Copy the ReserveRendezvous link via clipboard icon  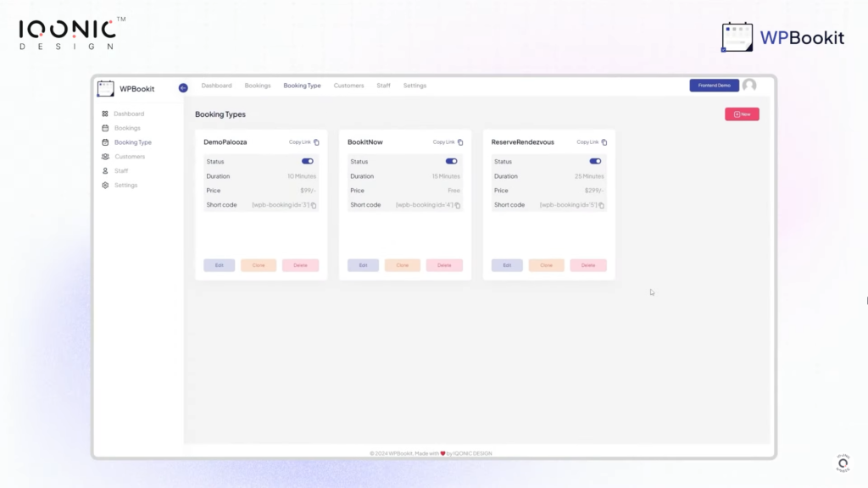(x=604, y=142)
